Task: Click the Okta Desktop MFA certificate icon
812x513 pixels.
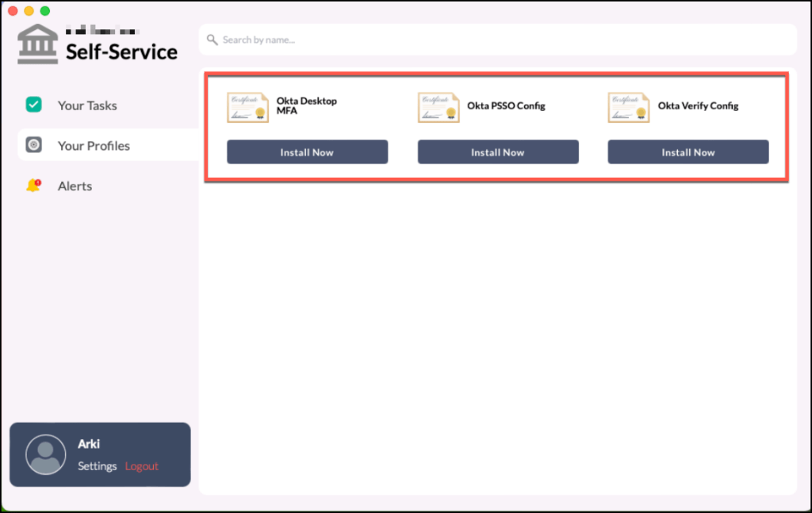Action: pos(247,107)
